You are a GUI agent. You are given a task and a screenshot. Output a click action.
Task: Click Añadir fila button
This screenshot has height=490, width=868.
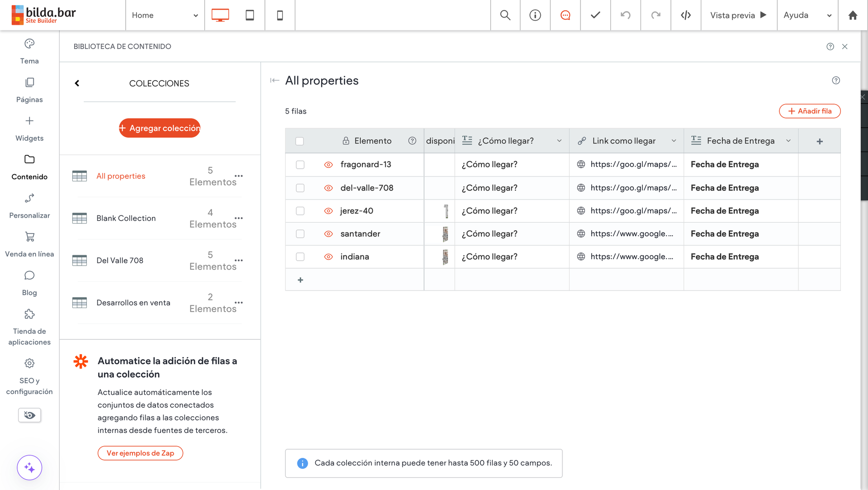810,111
